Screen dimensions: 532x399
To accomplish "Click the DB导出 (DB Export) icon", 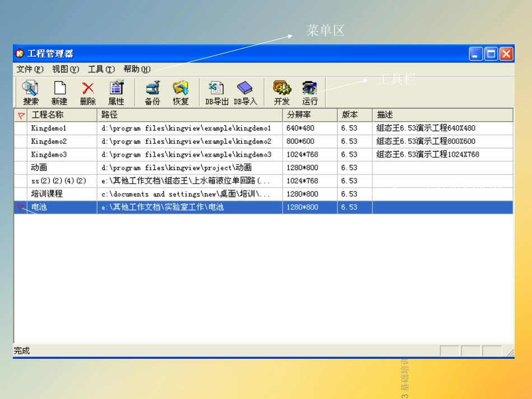I will coord(216,92).
